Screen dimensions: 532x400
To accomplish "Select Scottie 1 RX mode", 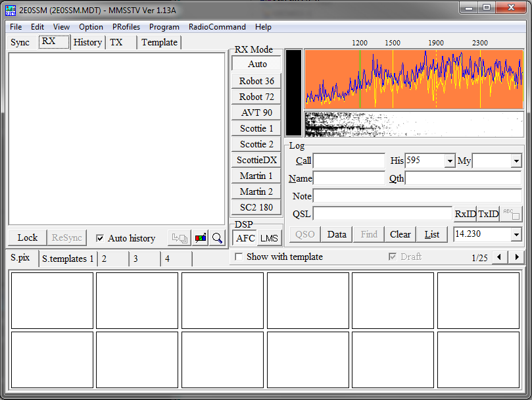I will pos(256,128).
